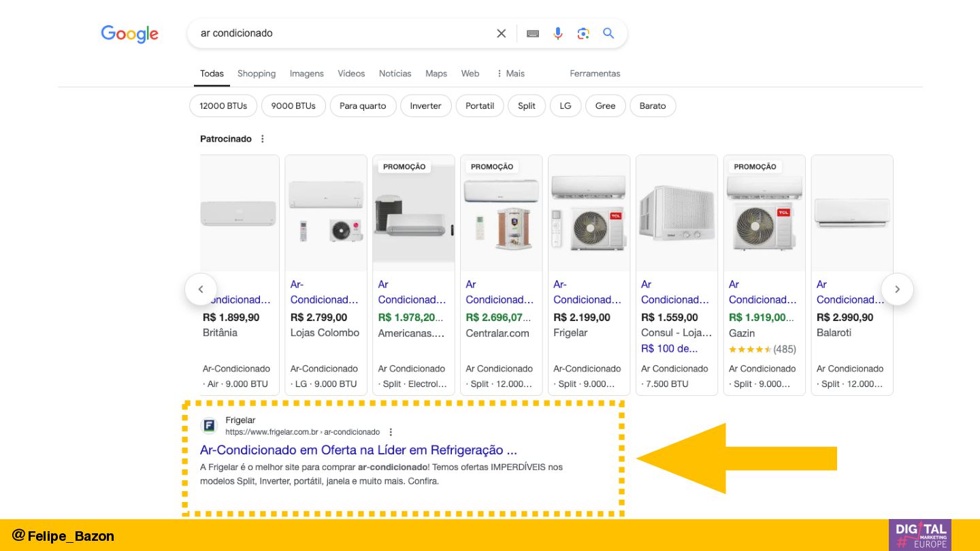Apply the 12000 BTUs filter chip

click(223, 106)
